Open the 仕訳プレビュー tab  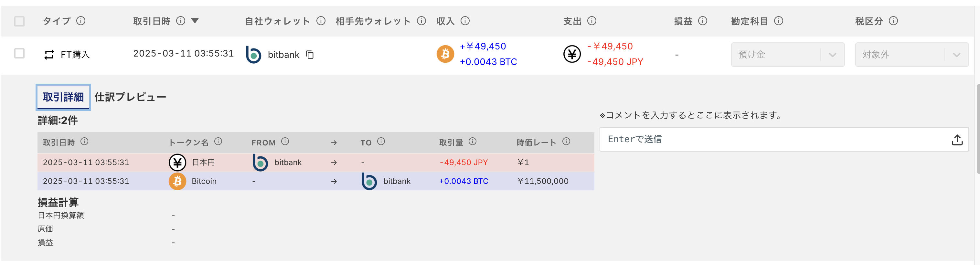(x=130, y=97)
